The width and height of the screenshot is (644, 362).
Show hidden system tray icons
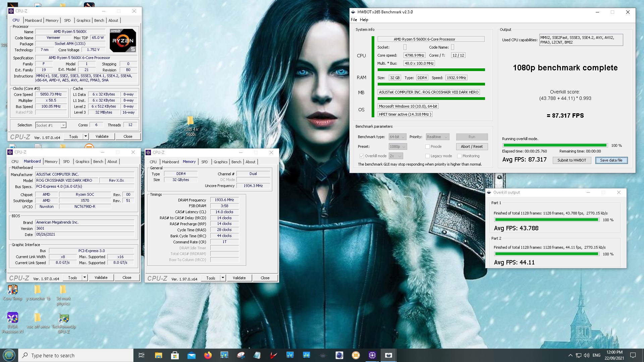pyautogui.click(x=570, y=355)
